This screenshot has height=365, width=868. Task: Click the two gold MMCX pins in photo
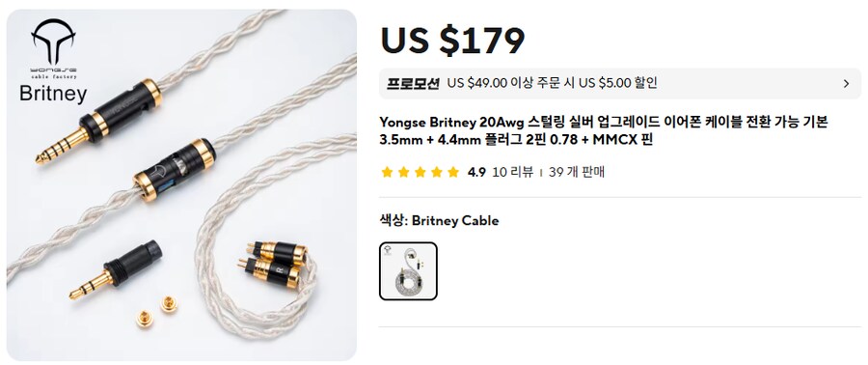pyautogui.click(x=157, y=311)
